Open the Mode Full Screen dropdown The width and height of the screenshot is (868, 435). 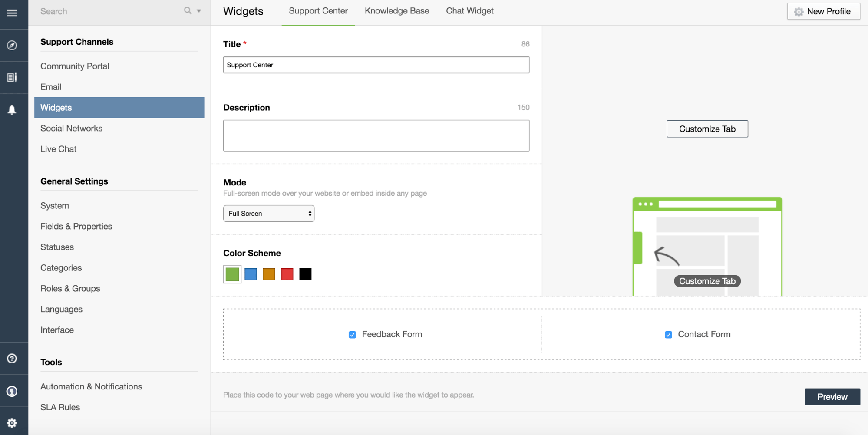269,214
